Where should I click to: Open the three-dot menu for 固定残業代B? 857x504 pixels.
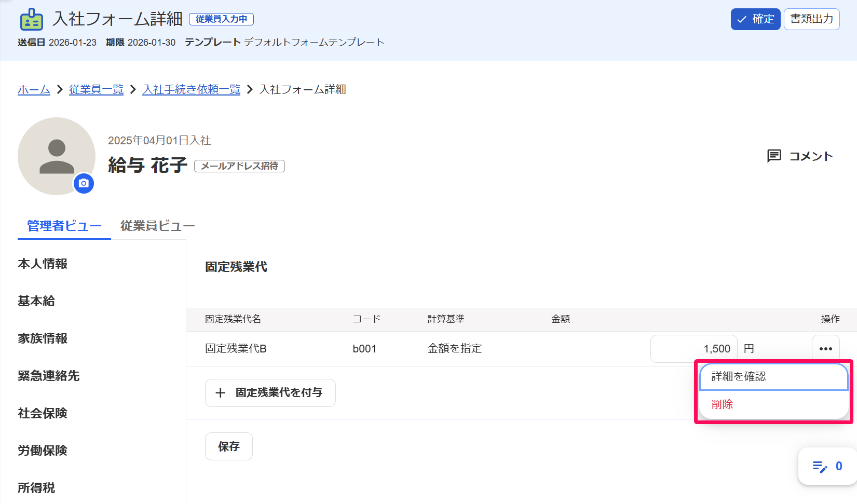pos(825,349)
